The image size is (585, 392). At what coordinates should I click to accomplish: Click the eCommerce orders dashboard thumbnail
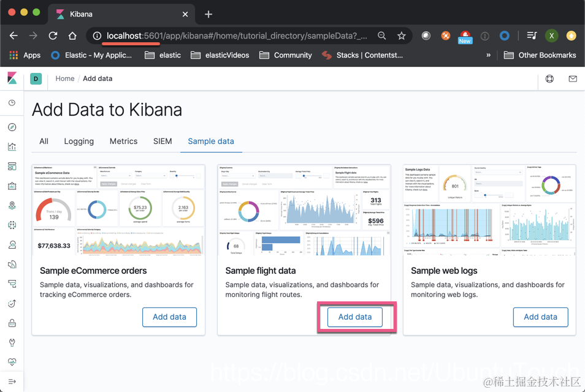coord(118,210)
